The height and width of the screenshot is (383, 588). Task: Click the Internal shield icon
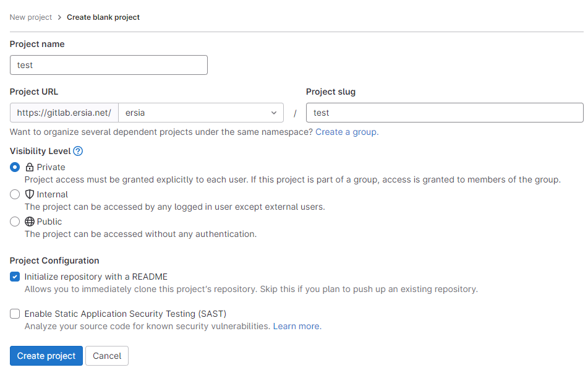30,194
